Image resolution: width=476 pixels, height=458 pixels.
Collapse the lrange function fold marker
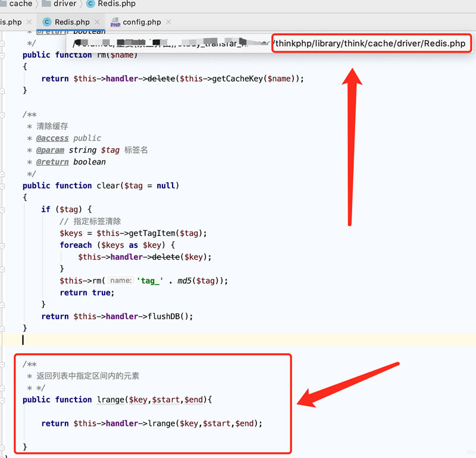[x=2, y=400]
